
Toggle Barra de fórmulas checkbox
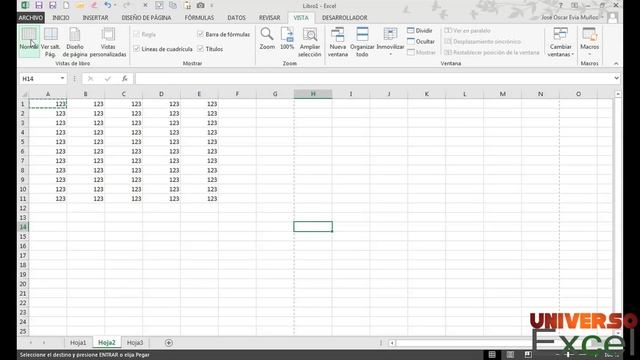click(x=200, y=34)
